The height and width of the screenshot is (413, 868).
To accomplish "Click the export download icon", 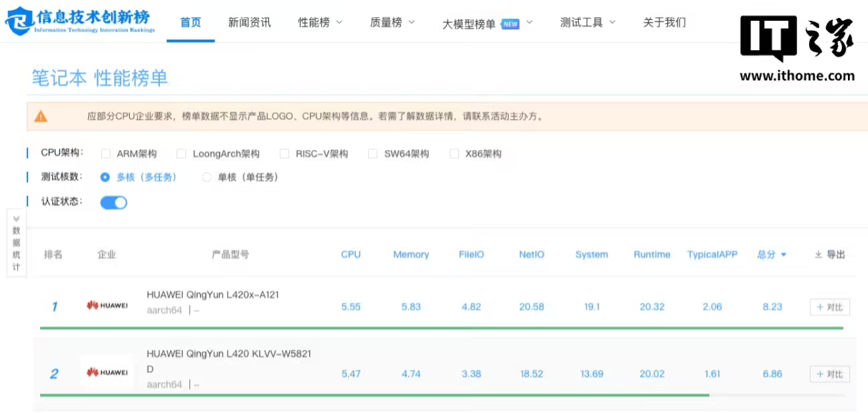I will coord(818,255).
